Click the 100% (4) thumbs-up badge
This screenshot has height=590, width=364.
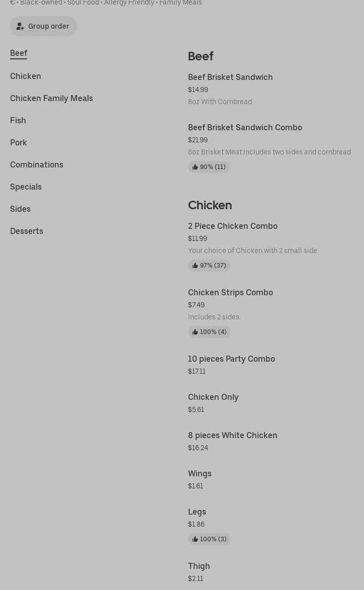coord(209,331)
